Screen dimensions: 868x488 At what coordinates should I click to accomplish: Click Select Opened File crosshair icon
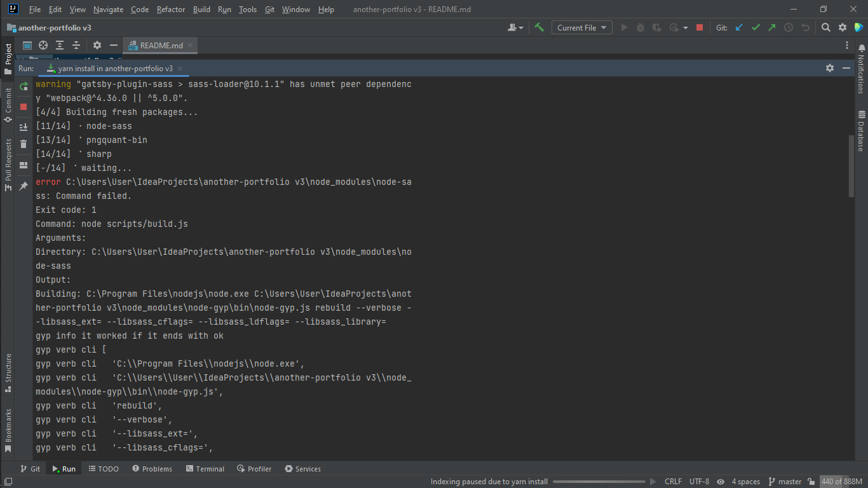(x=43, y=45)
